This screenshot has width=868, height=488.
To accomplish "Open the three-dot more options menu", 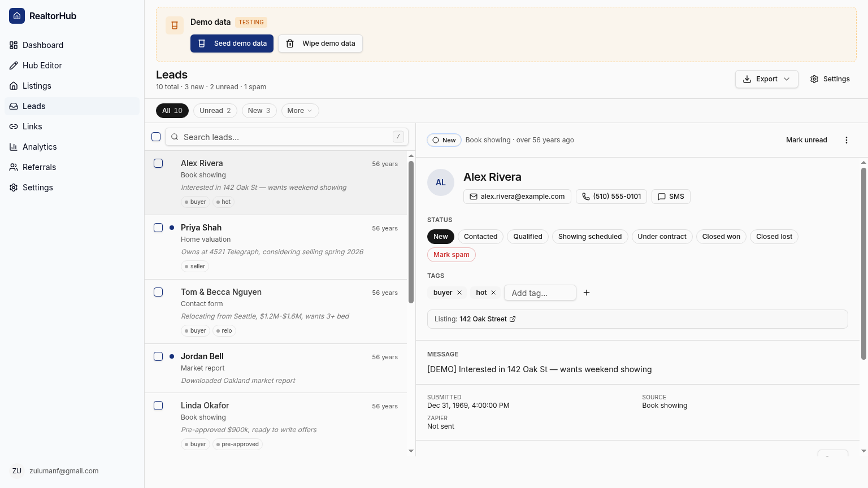I will [x=847, y=140].
